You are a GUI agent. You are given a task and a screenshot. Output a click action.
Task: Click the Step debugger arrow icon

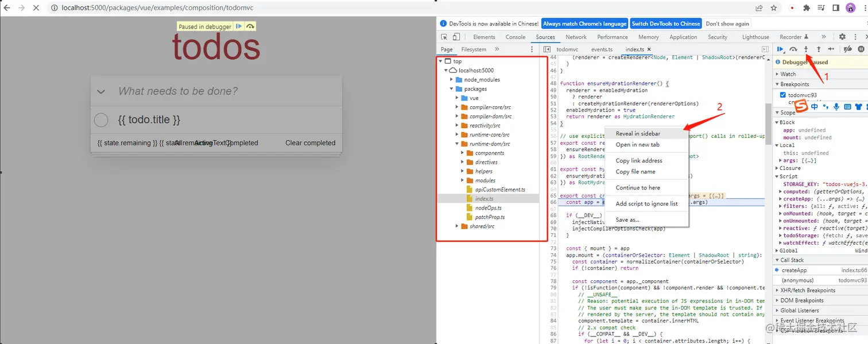point(831,49)
